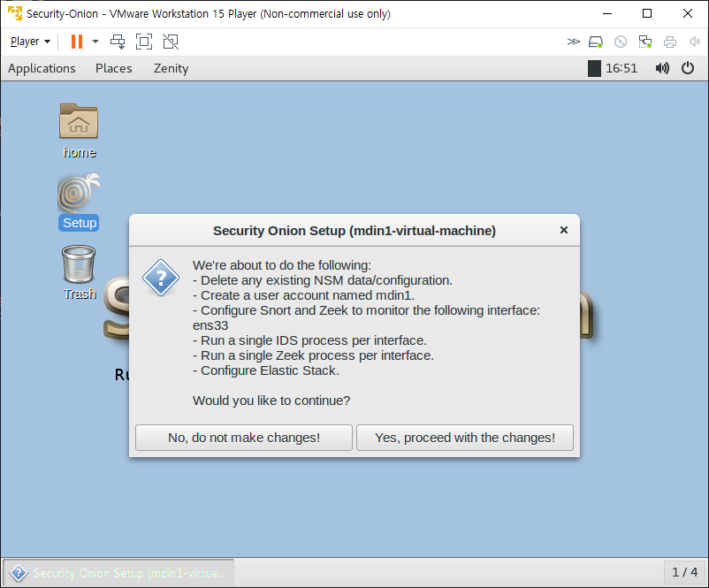
Task: Enter full screen mode
Action: pos(144,42)
